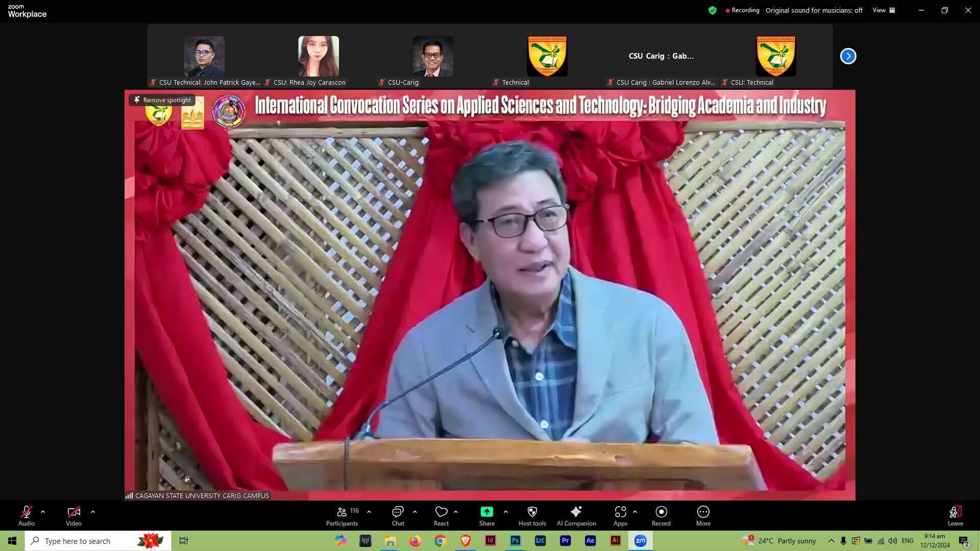This screenshot has width=980, height=551.
Task: Select Rhea Joy Carascon's video thumbnail
Action: point(318,56)
